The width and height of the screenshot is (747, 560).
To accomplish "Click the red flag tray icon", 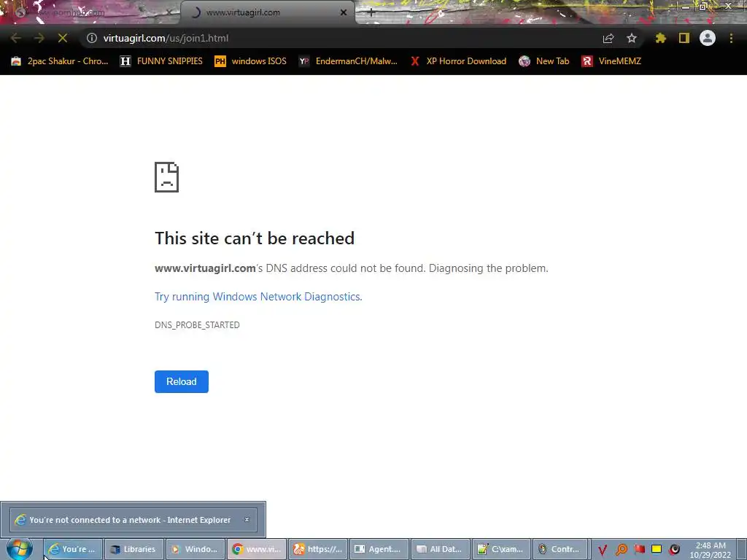I will [x=639, y=549].
